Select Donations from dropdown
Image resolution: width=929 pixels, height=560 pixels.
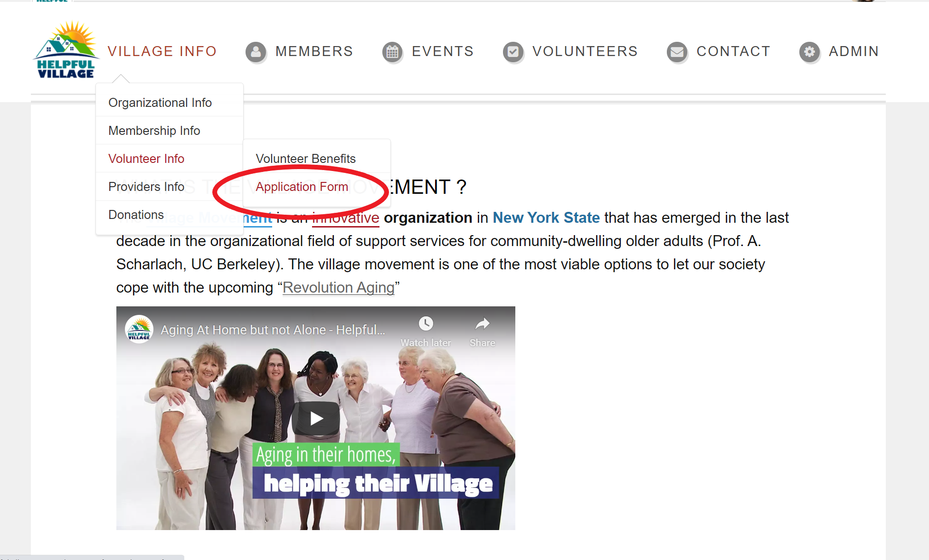tap(170, 215)
